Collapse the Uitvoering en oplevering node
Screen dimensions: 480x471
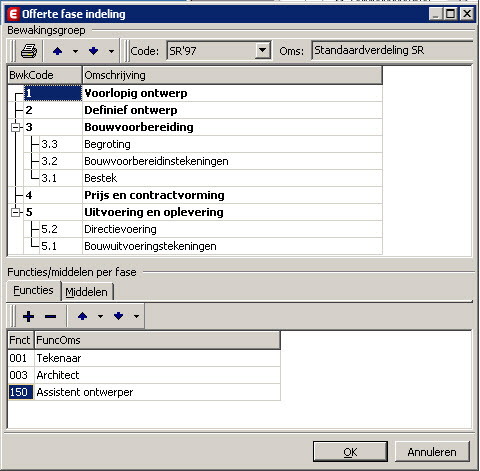tap(15, 212)
